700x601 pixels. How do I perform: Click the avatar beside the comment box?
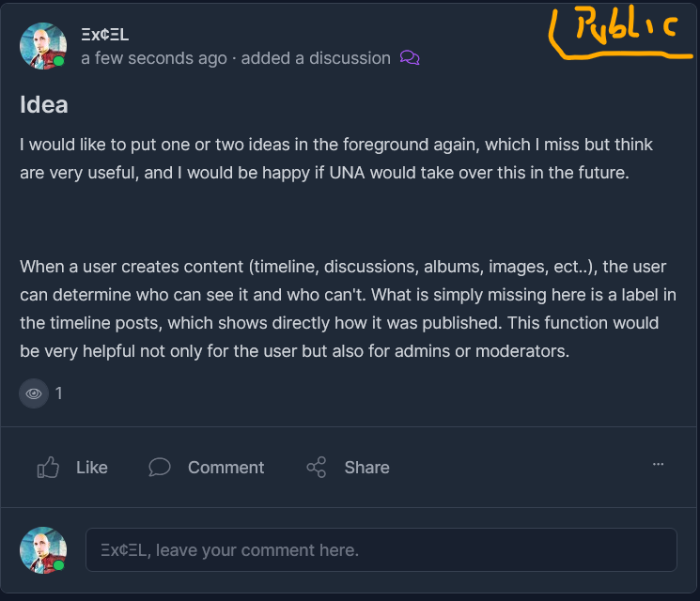click(42, 550)
